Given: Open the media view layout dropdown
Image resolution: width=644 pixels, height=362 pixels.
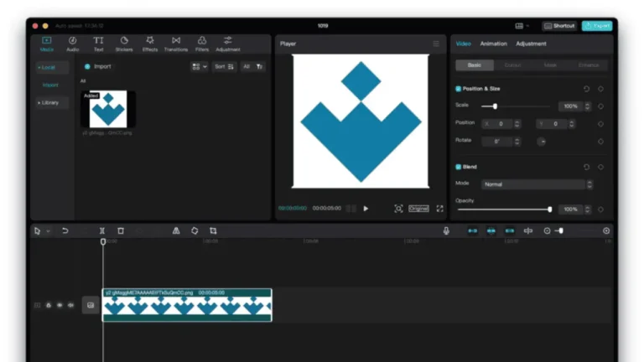Looking at the screenshot, I should coord(200,66).
